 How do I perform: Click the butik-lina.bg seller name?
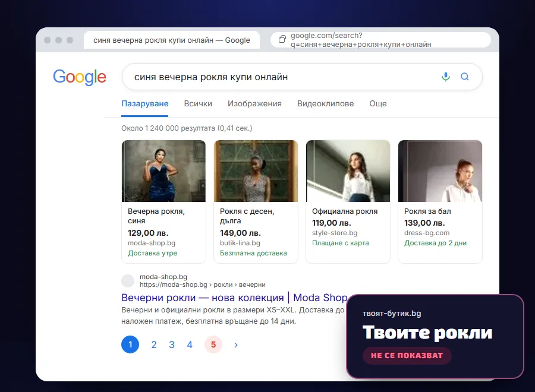[x=240, y=243]
